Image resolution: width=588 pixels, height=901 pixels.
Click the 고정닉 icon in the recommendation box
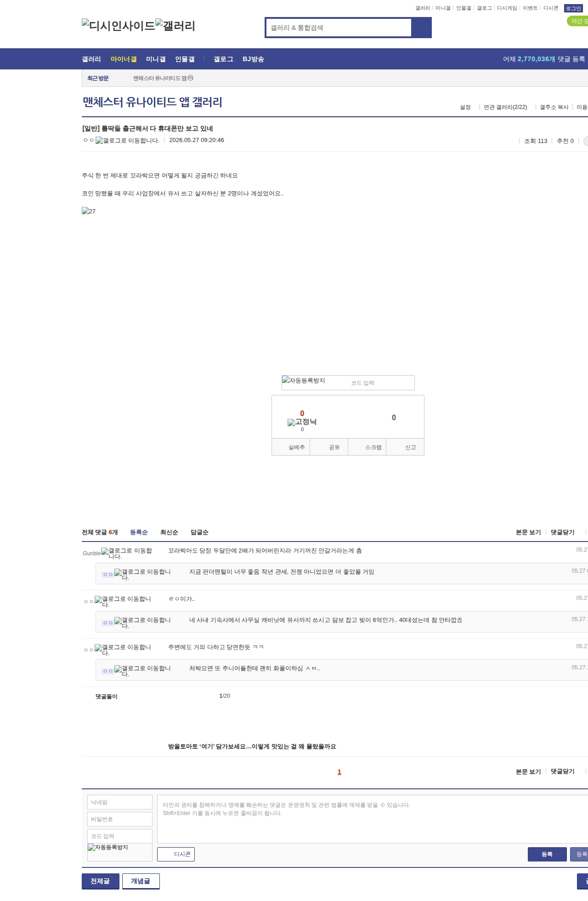click(302, 422)
